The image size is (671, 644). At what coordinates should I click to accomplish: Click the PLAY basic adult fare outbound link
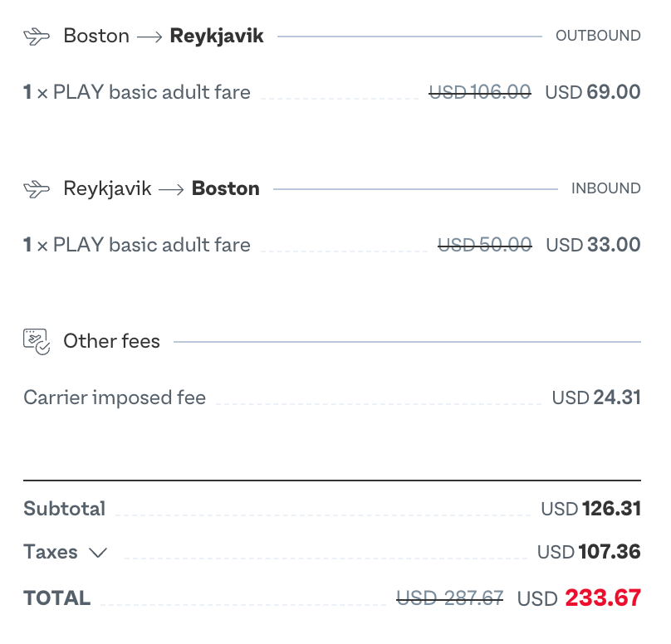(137, 91)
